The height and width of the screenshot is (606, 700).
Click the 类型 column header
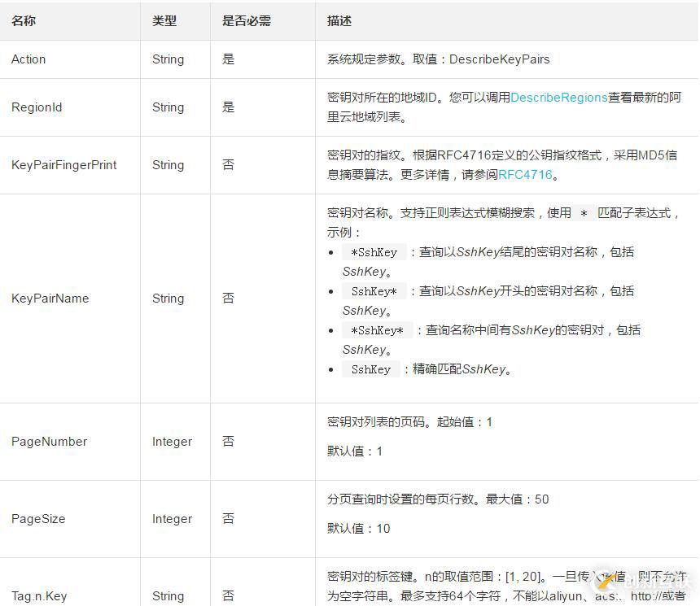pyautogui.click(x=164, y=20)
